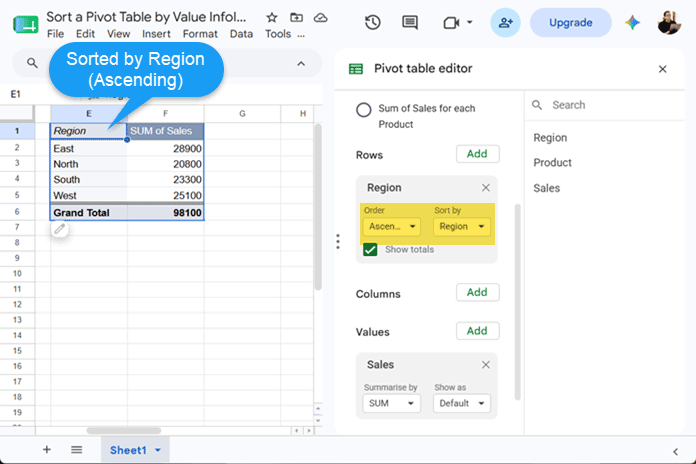Open the Summarise by SUM dropdown
The image size is (696, 464).
click(x=392, y=403)
